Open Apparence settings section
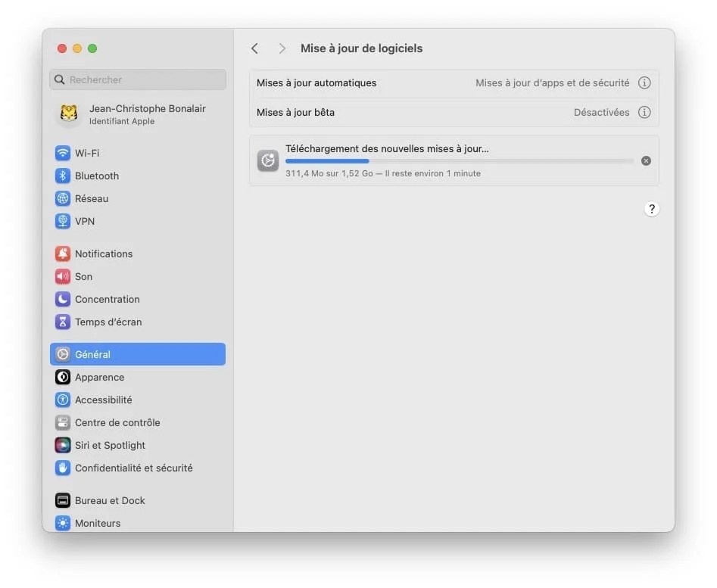717x588 pixels. point(99,377)
